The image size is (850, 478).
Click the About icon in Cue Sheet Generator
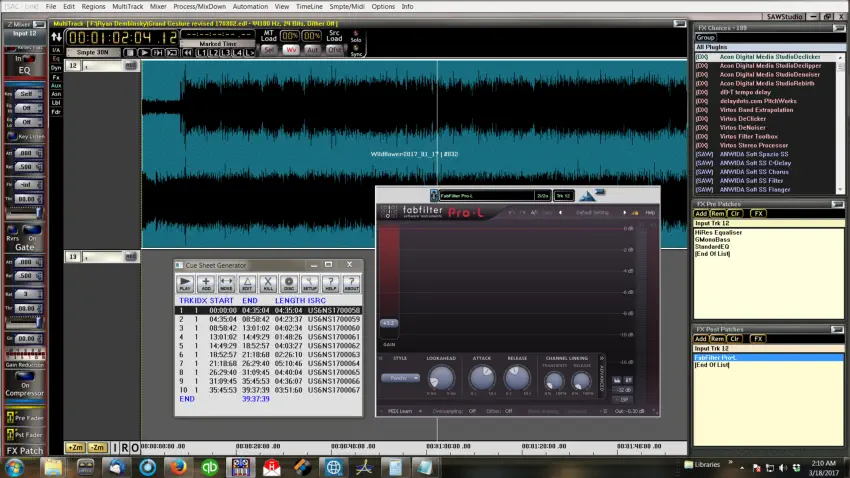[x=351, y=284]
